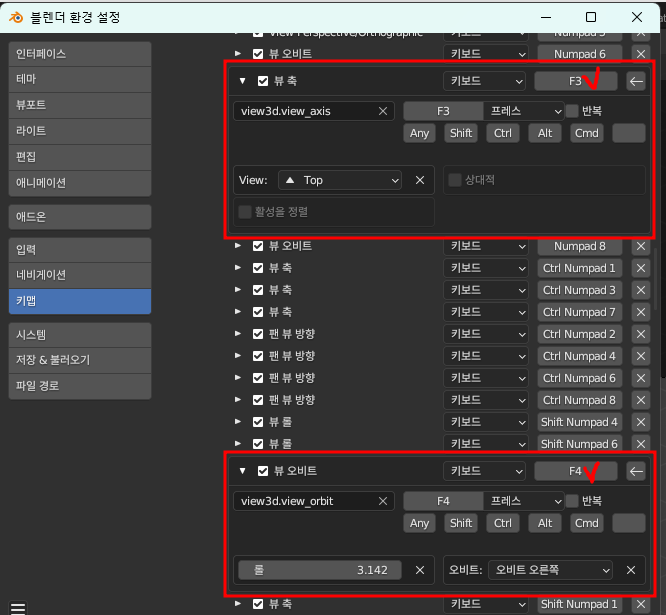Open the 인터페이스 preferences tab
This screenshot has width=666, height=615.
tap(80, 54)
